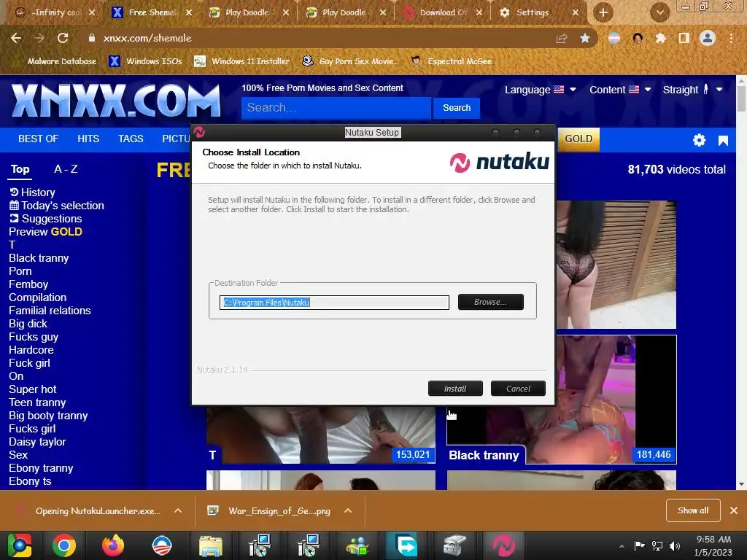Open File Explorer from the taskbar
Image resolution: width=747 pixels, height=560 pixels.
211,545
